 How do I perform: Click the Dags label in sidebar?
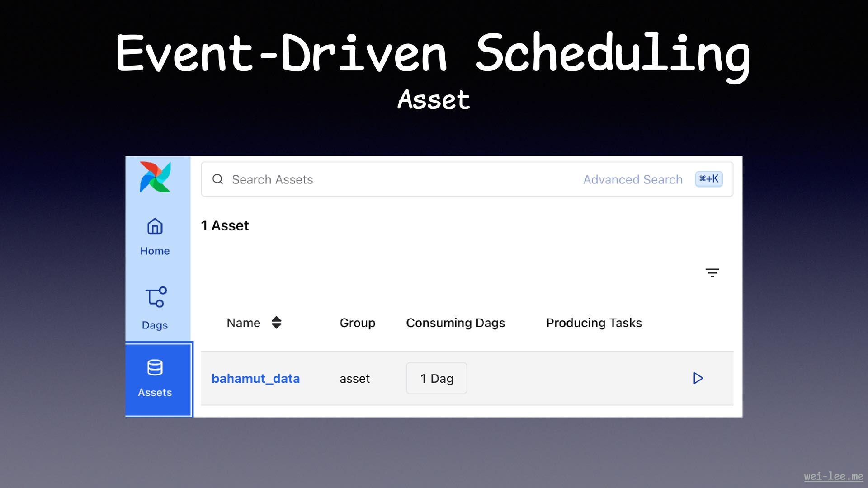[155, 325]
